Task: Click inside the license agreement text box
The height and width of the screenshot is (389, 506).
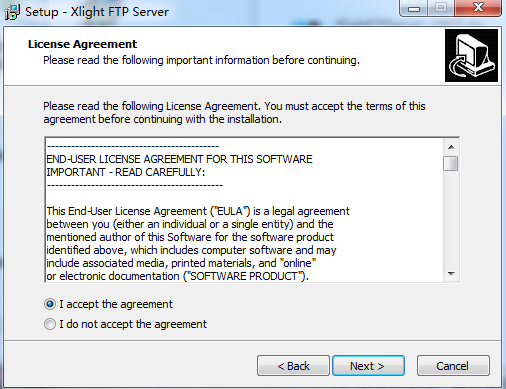Action: 244,210
